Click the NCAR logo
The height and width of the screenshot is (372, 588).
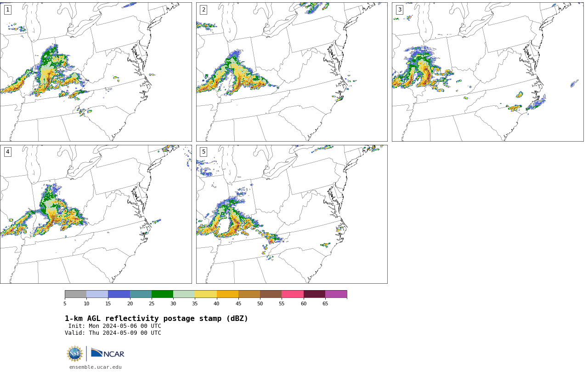pyautogui.click(x=107, y=353)
